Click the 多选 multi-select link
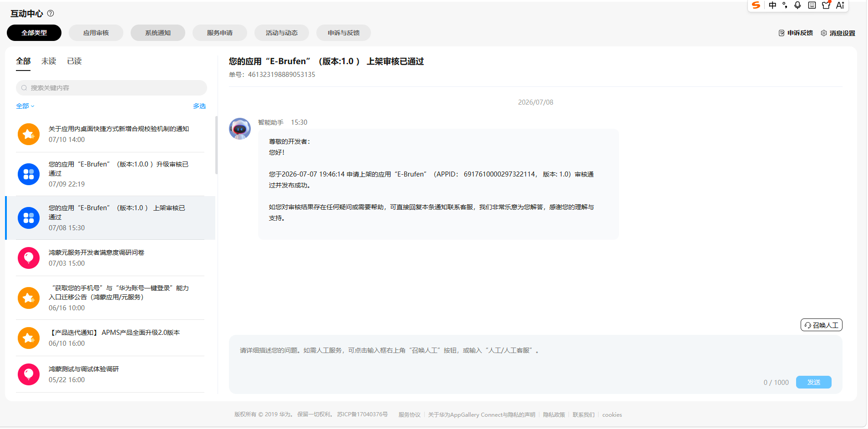 (x=199, y=106)
